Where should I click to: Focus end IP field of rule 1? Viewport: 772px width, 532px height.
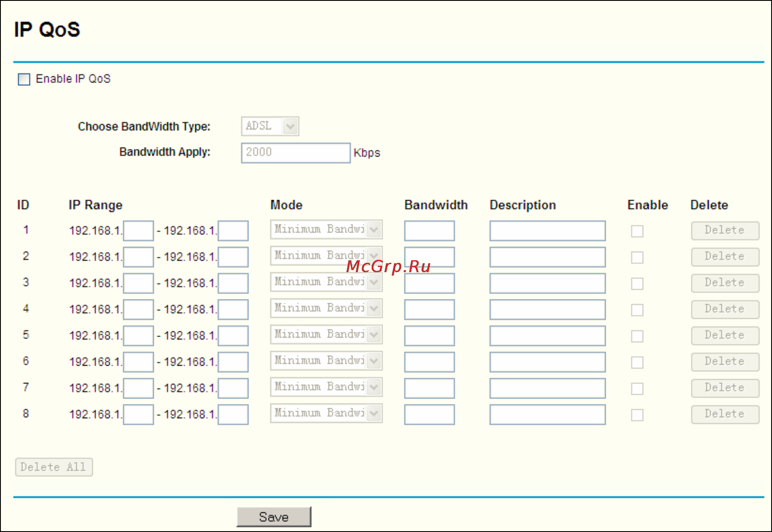tap(233, 231)
